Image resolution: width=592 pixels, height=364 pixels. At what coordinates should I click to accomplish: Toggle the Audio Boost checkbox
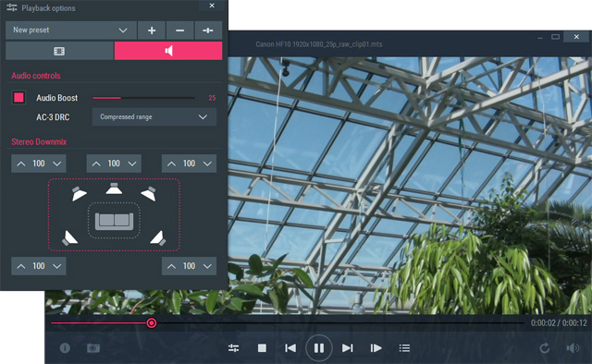18,98
